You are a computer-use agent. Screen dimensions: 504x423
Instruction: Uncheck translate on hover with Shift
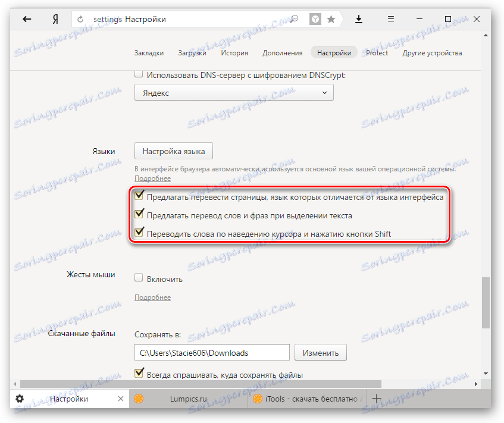click(x=139, y=232)
